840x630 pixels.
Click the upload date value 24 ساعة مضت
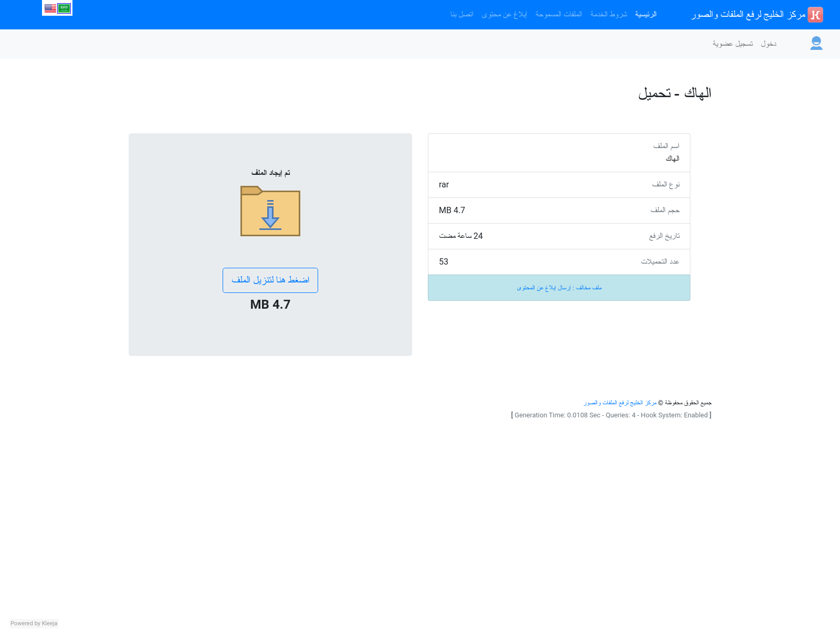(461, 236)
